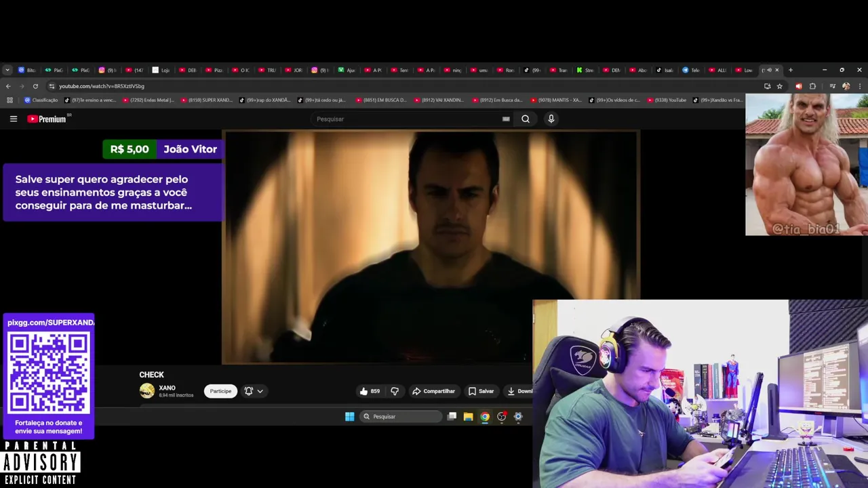Dislike the CHECK video
868x488 pixels.
click(x=395, y=391)
